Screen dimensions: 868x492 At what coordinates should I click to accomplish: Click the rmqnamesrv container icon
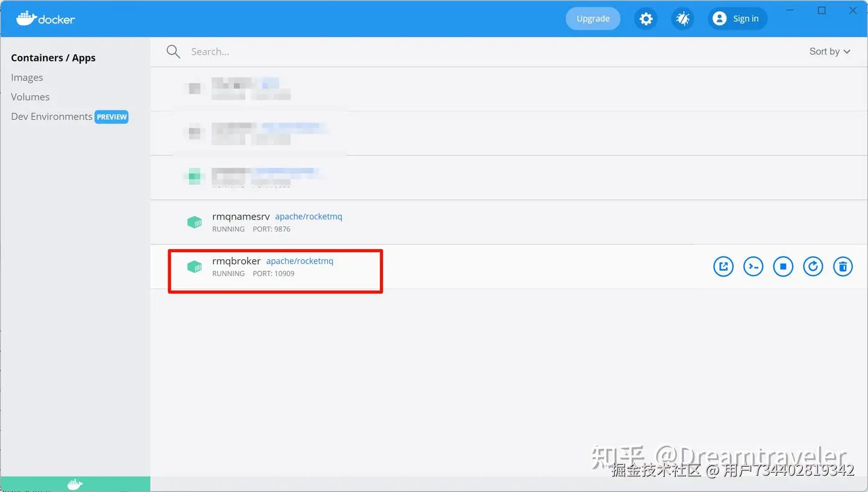click(x=194, y=222)
